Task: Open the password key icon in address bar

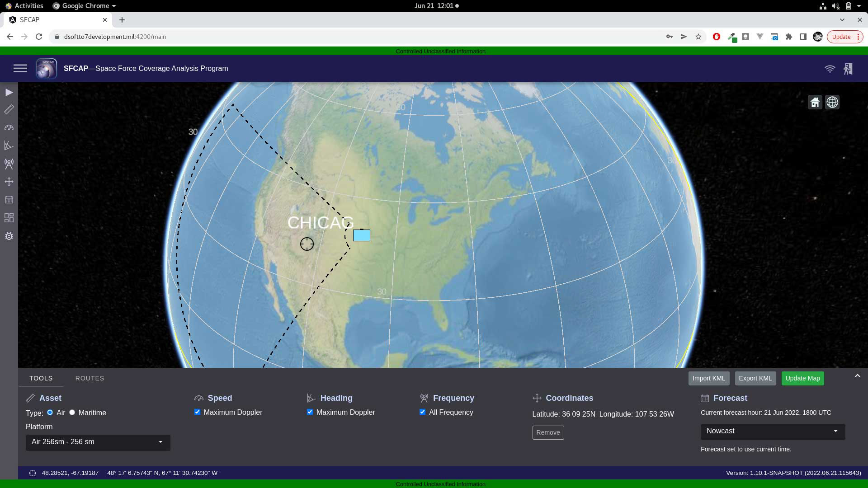Action: pos(670,37)
